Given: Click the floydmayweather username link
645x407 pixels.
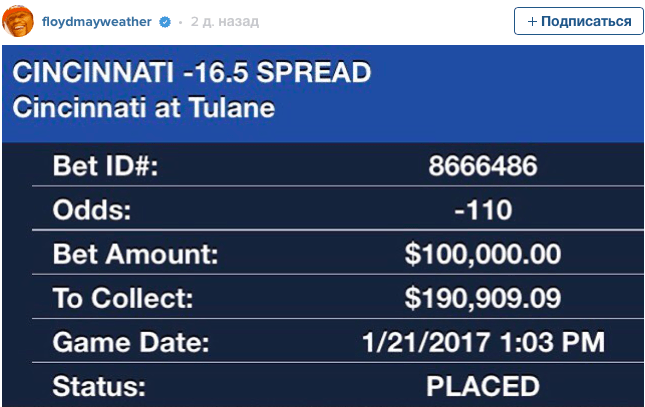Looking at the screenshot, I should click(x=97, y=21).
